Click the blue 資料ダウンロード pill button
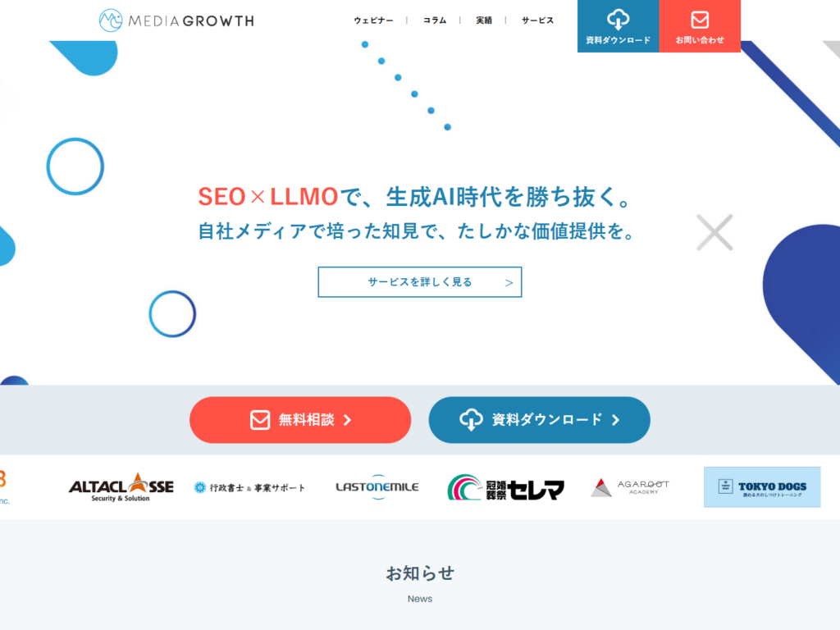The image size is (840, 630). point(539,419)
